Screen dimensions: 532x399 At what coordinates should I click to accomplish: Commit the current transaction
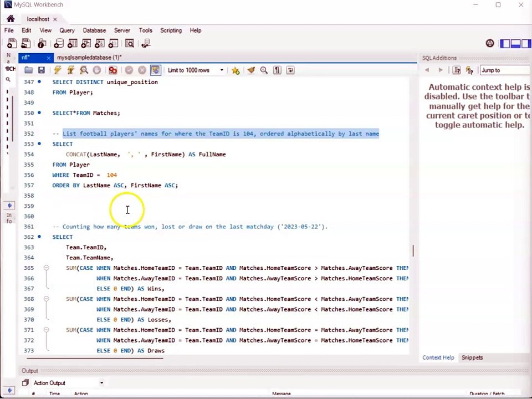129,70
